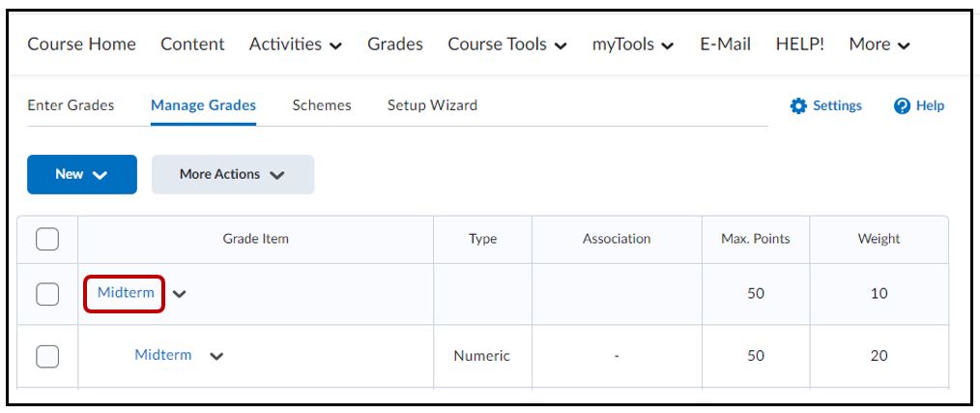Switch to the Enter Grades tab
The image size is (980, 413).
click(x=71, y=105)
